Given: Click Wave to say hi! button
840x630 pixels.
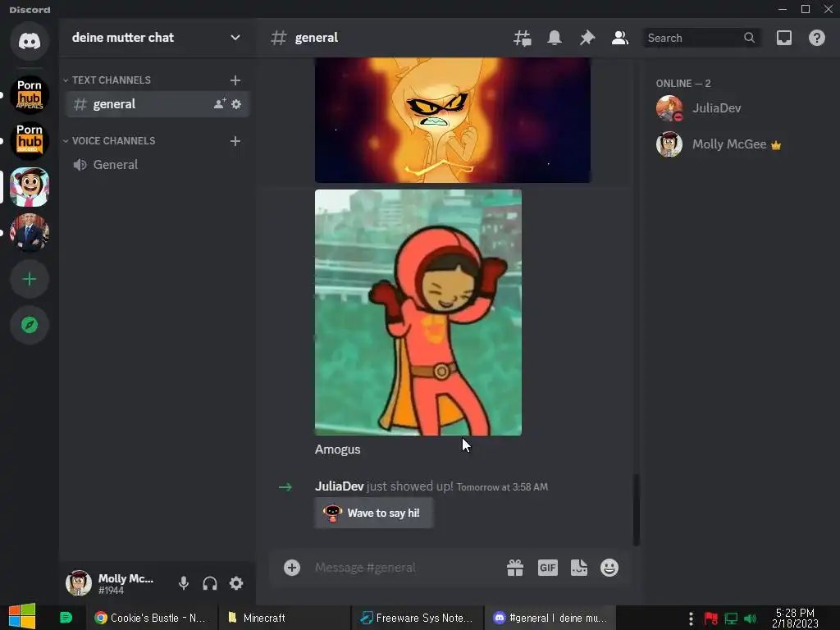Looking at the screenshot, I should (x=374, y=513).
